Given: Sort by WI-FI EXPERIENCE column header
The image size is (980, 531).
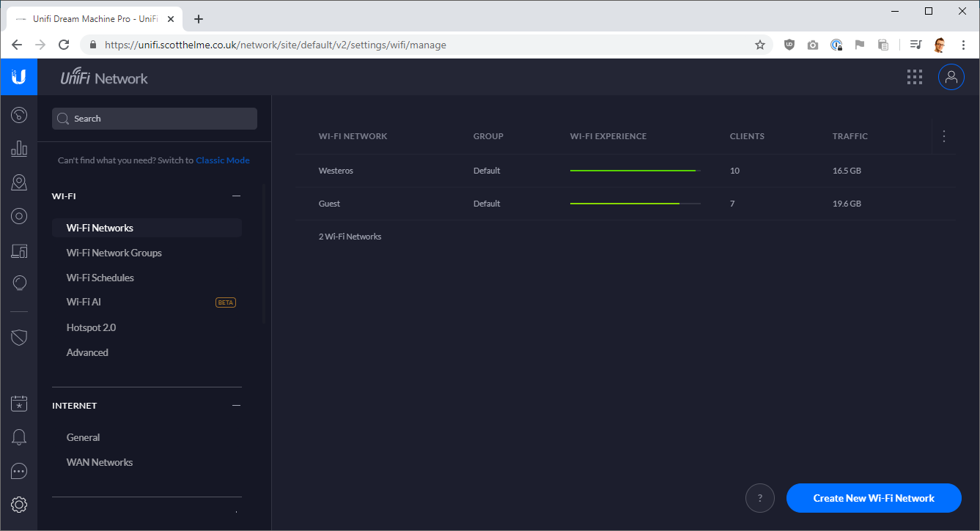Looking at the screenshot, I should pos(608,136).
